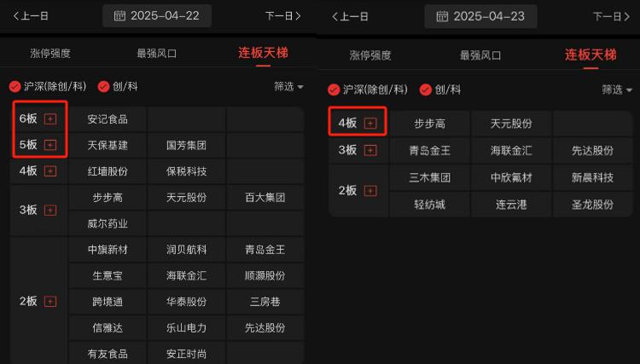Switch to 最强风口 tab in right panel
Screen dimensions: 640x364
[480, 55]
